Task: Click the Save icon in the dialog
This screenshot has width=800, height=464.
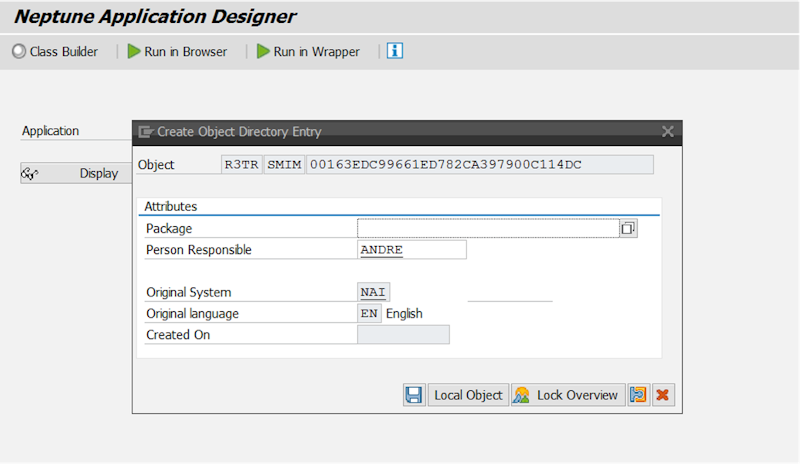Action: click(413, 395)
